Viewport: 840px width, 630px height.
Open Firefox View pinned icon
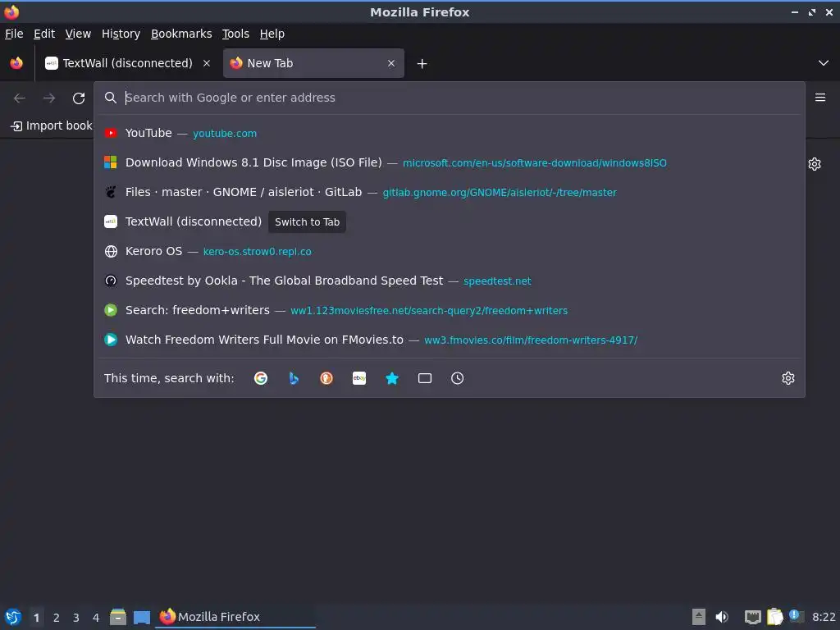(x=16, y=63)
